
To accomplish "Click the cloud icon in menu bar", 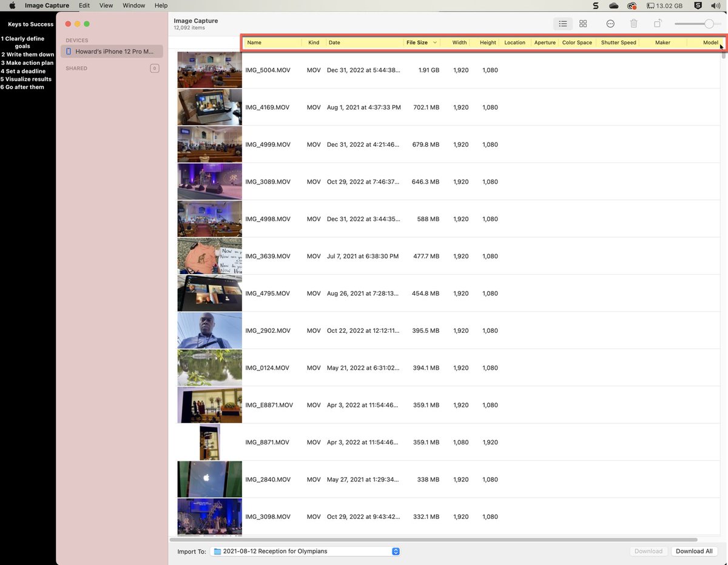I will pyautogui.click(x=613, y=5).
